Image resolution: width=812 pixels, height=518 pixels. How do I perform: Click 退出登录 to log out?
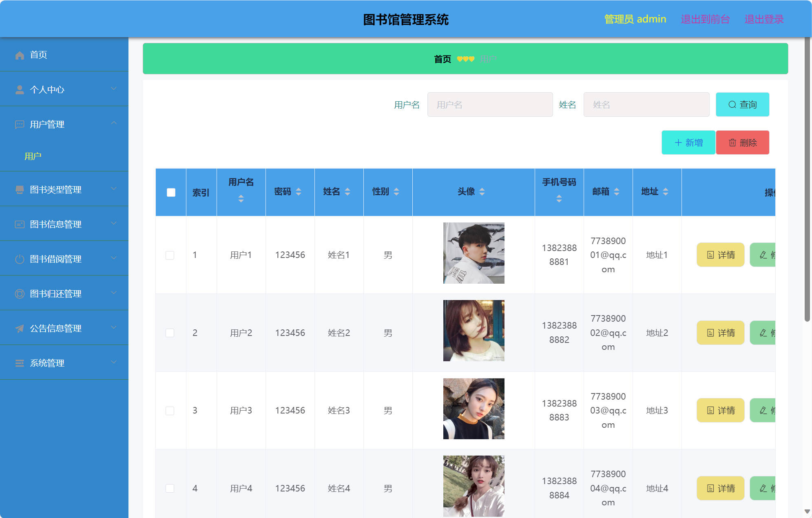click(x=763, y=19)
